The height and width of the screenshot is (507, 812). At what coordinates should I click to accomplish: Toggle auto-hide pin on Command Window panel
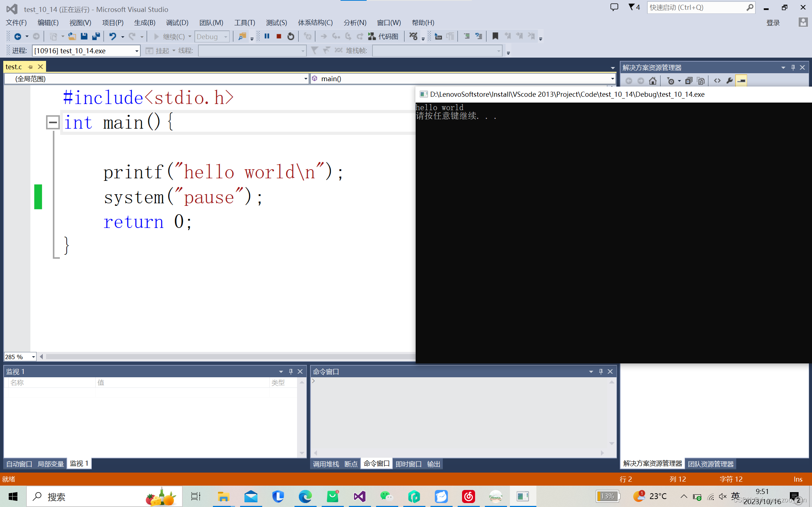(601, 371)
